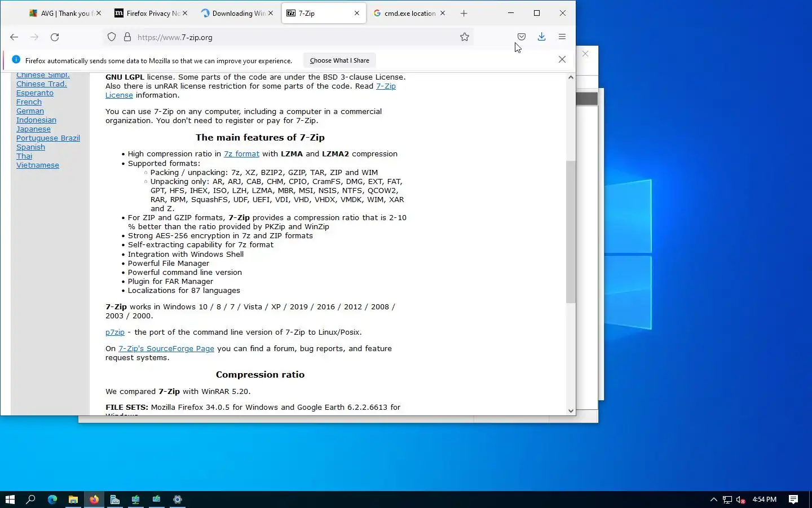Launch Microsoft Edge from taskbar
Image resolution: width=812 pixels, height=508 pixels.
pyautogui.click(x=52, y=500)
